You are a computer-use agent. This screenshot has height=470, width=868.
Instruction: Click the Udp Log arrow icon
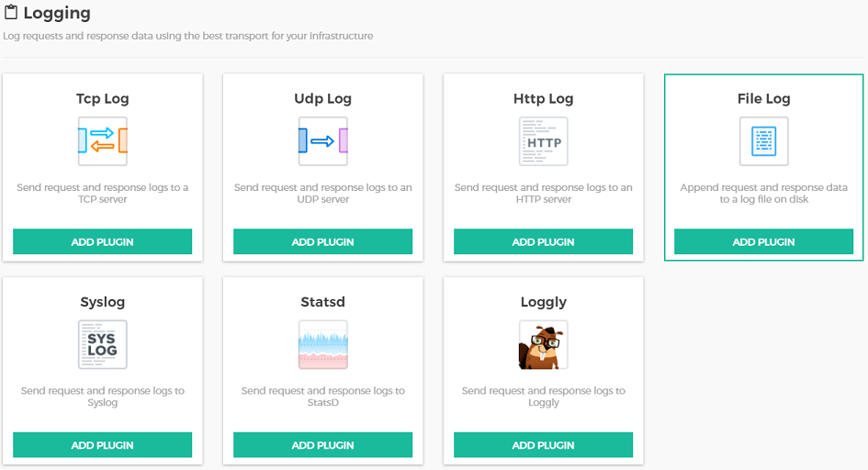tap(322, 141)
